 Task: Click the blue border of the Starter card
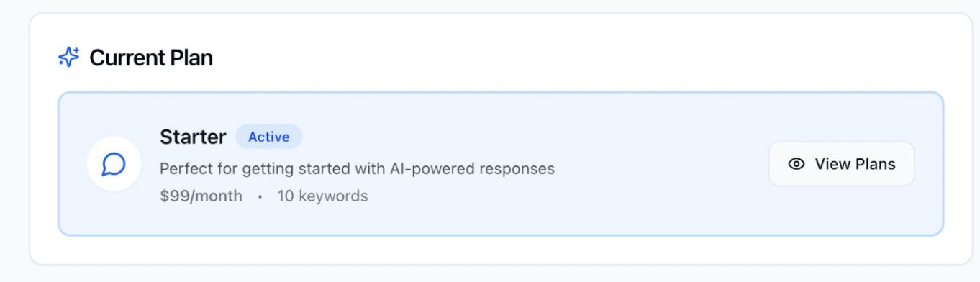click(x=501, y=93)
